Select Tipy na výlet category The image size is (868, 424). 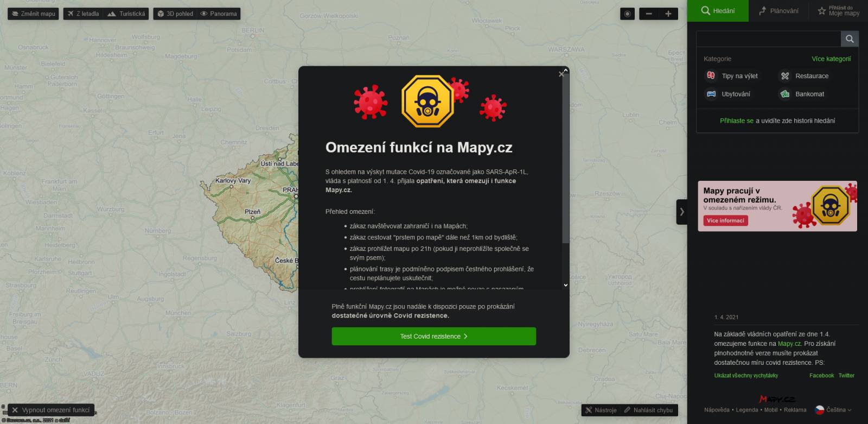click(731, 76)
